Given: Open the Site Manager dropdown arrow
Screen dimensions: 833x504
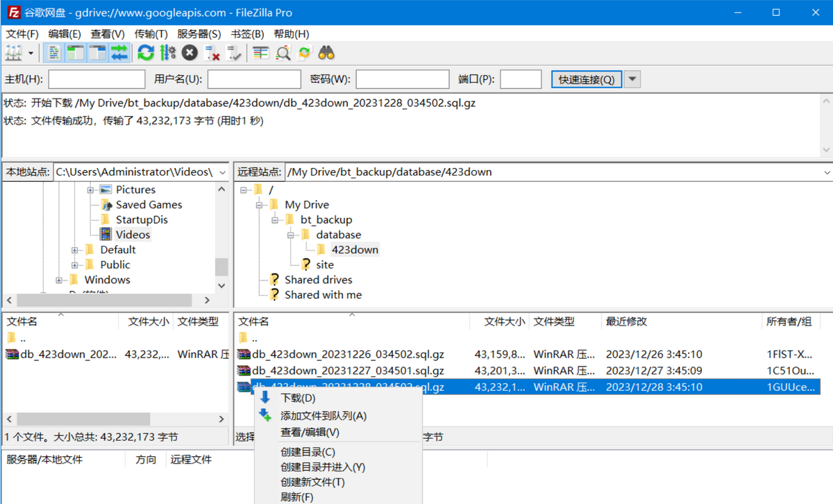Looking at the screenshot, I should 31,53.
